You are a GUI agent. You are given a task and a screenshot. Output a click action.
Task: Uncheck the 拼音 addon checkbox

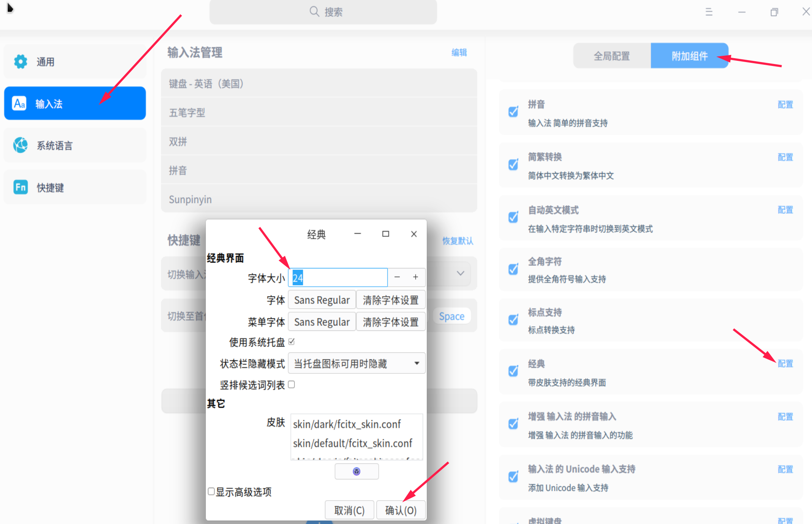(x=513, y=112)
